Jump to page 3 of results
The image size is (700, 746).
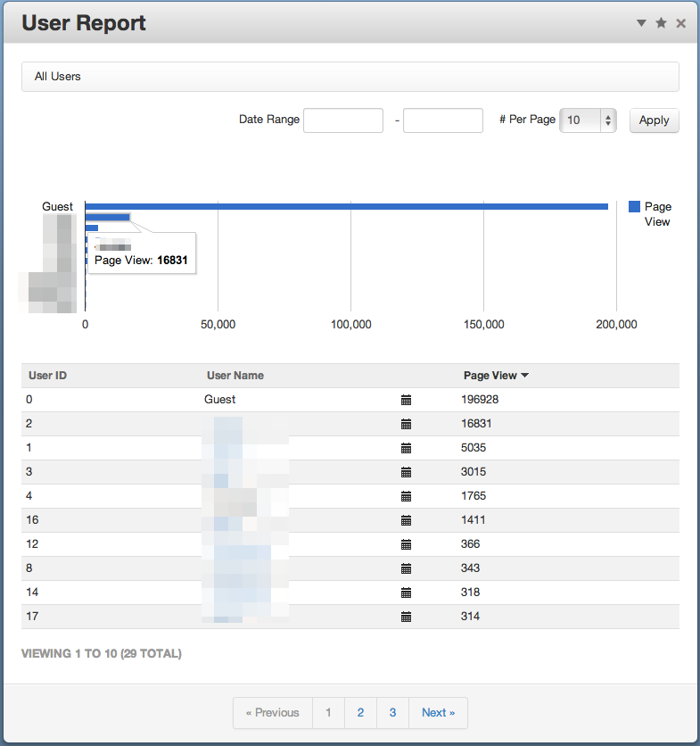tap(392, 712)
